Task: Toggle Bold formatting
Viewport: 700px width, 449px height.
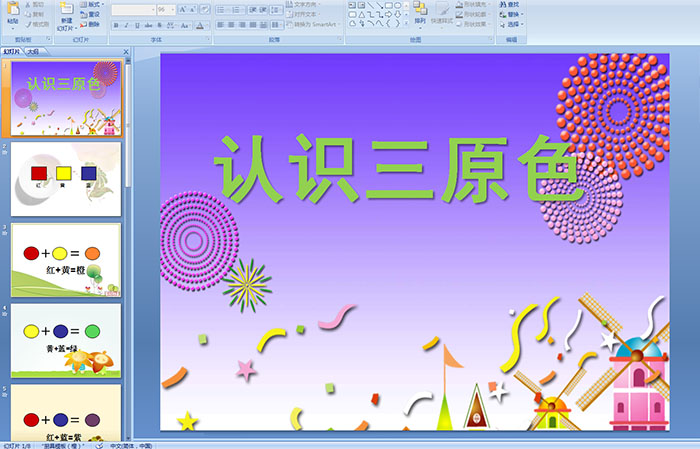Action: click(116, 25)
